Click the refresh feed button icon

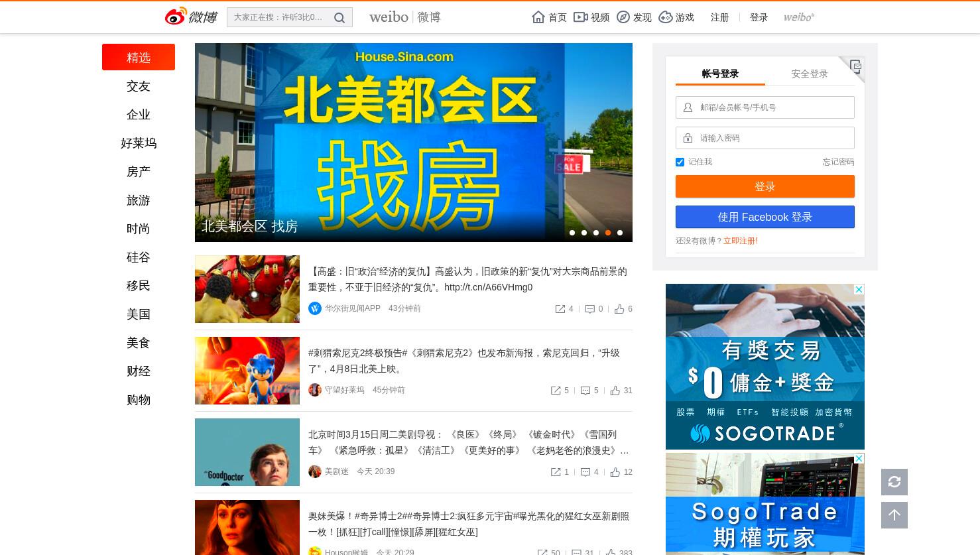[x=894, y=482]
